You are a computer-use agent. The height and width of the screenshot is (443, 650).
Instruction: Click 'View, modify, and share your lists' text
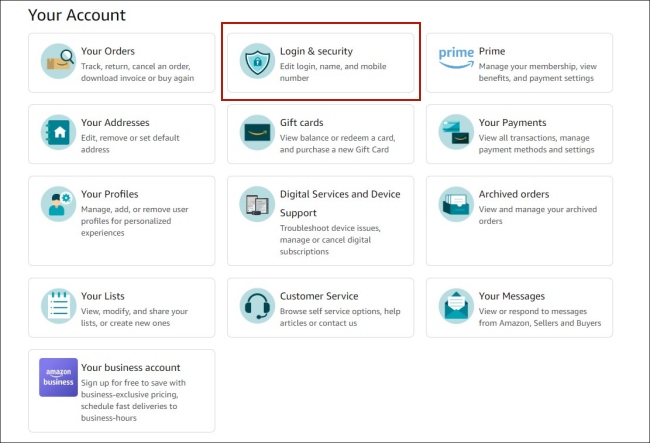[x=134, y=317]
